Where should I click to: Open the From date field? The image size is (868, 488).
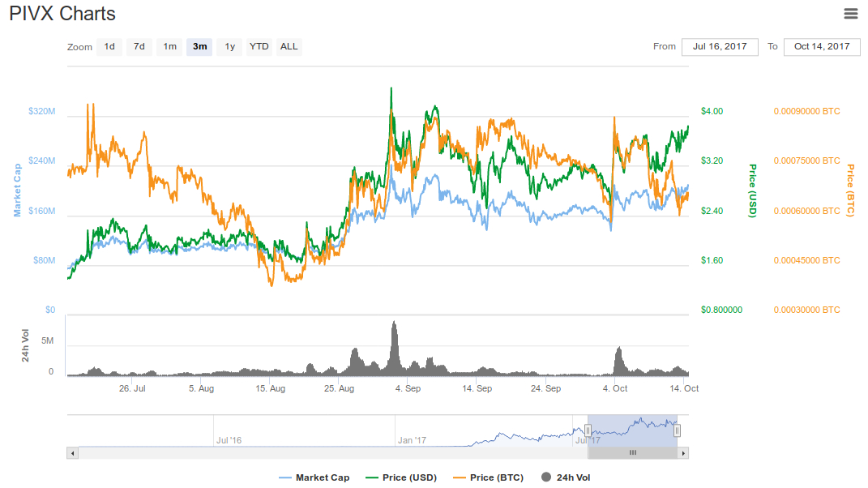click(x=720, y=46)
